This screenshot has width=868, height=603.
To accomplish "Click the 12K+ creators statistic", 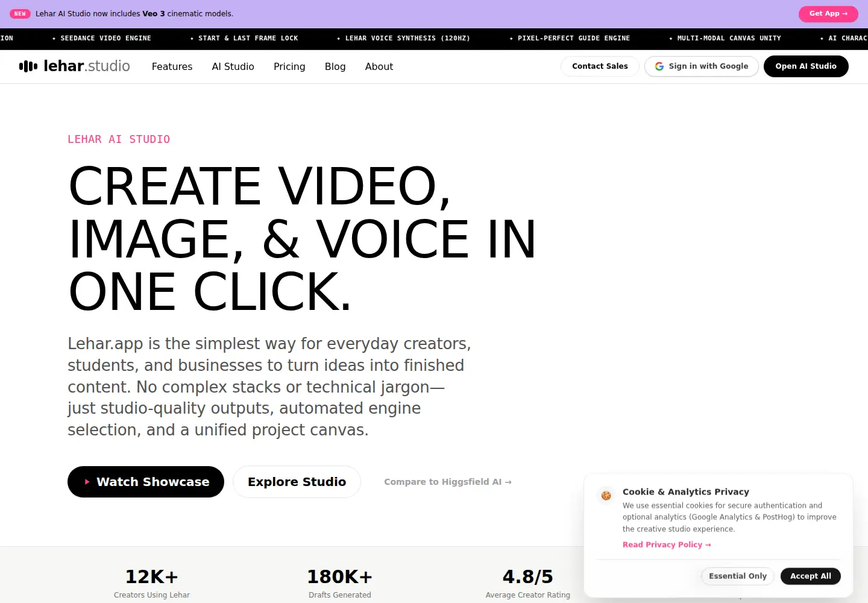I will pyautogui.click(x=152, y=577).
